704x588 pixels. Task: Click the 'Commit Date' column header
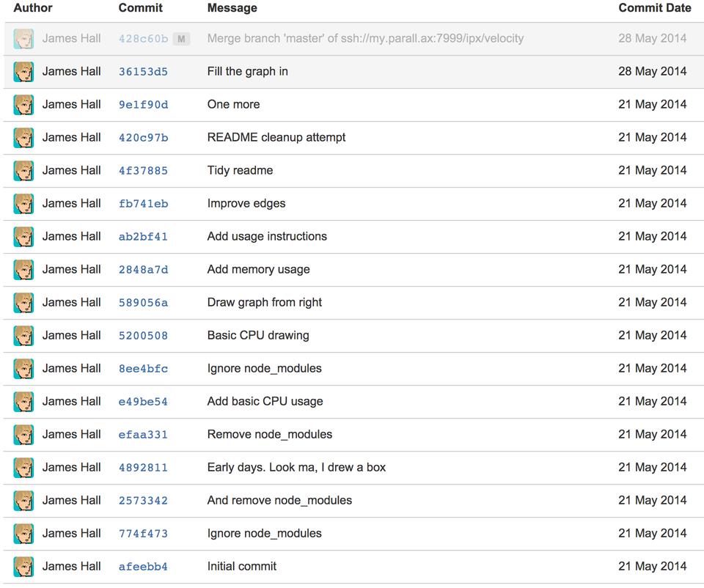tap(654, 8)
